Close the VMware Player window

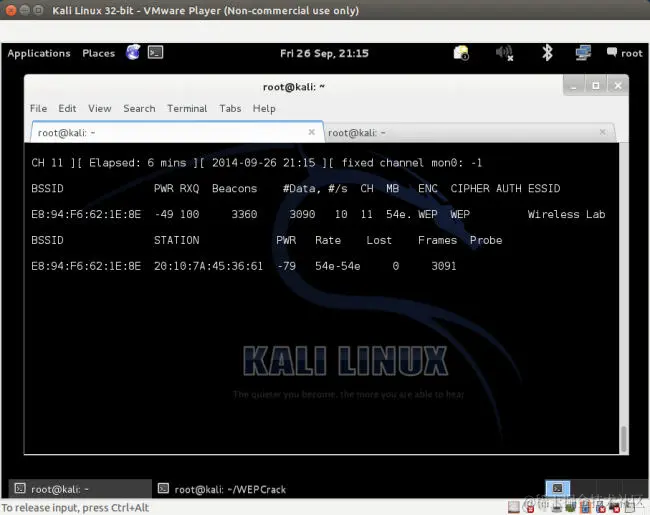tap(11, 10)
